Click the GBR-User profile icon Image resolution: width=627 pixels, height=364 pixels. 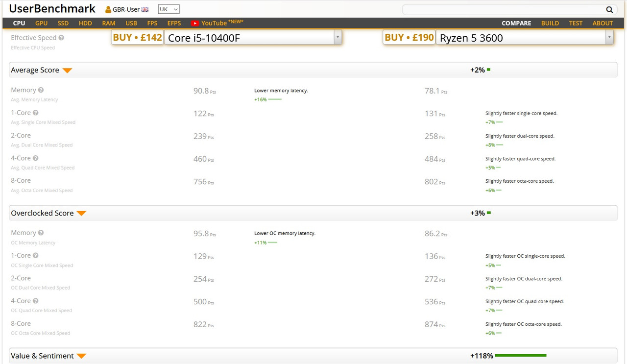click(108, 9)
